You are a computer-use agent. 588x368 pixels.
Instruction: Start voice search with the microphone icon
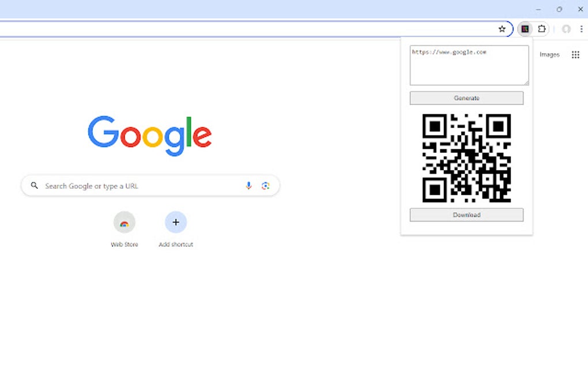click(248, 186)
